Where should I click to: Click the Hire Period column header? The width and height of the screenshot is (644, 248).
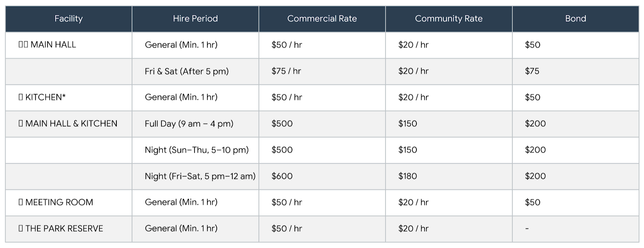pos(195,18)
